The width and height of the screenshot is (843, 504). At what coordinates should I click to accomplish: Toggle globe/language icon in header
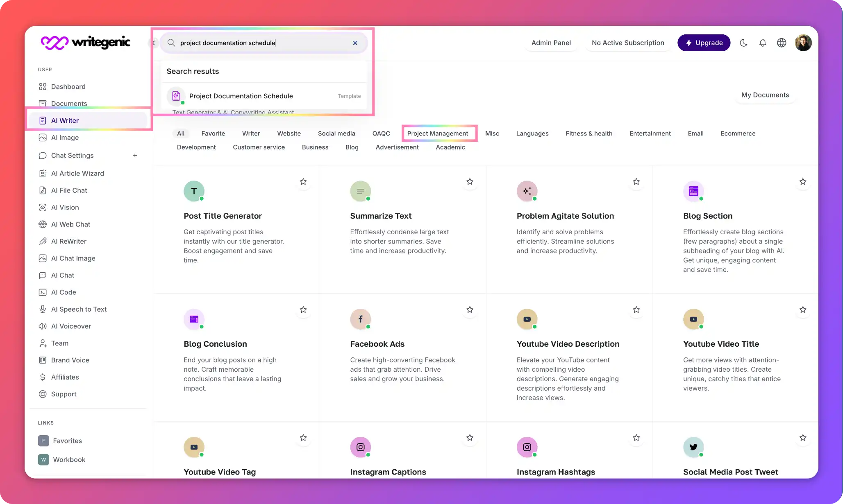[x=781, y=43]
